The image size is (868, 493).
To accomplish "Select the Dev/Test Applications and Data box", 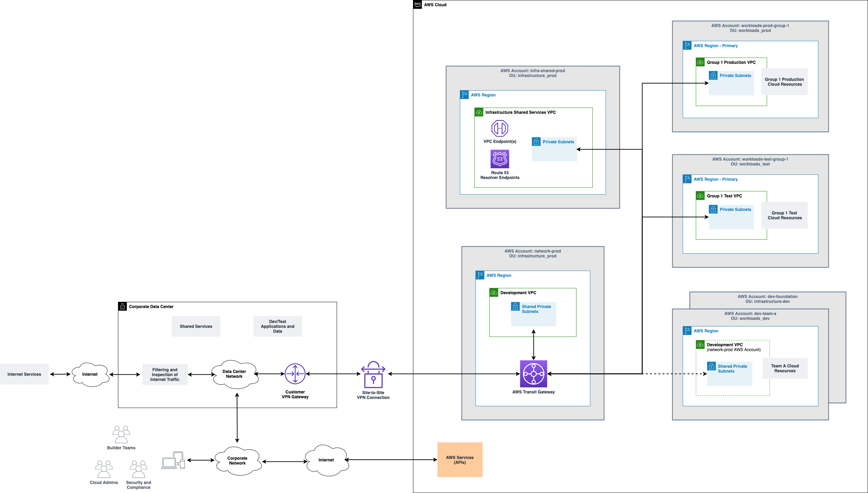I will [x=278, y=326].
